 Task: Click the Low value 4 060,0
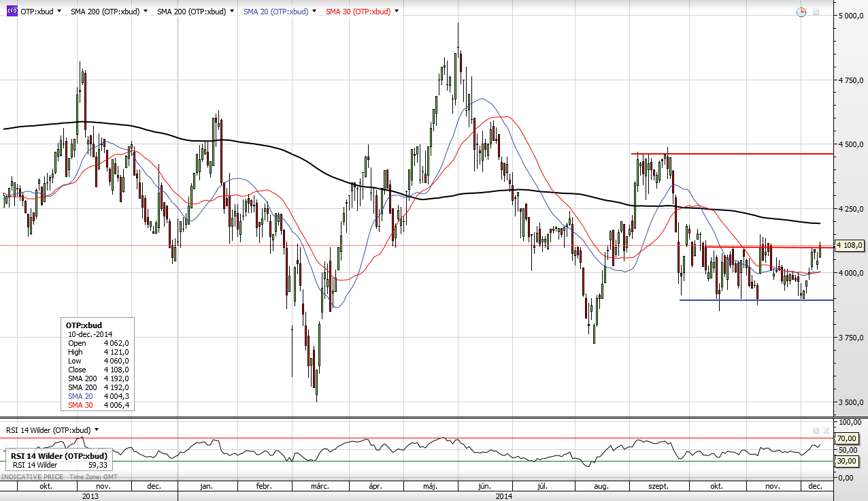pyautogui.click(x=116, y=361)
